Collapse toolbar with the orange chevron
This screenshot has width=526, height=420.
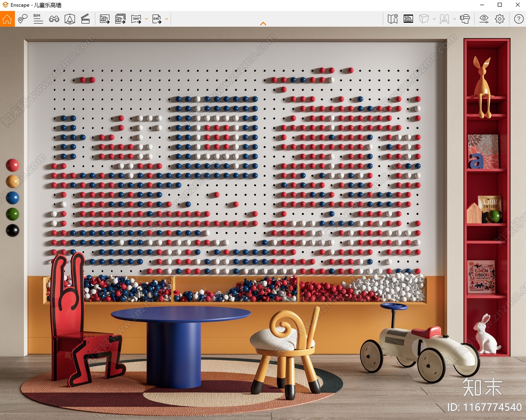click(263, 24)
